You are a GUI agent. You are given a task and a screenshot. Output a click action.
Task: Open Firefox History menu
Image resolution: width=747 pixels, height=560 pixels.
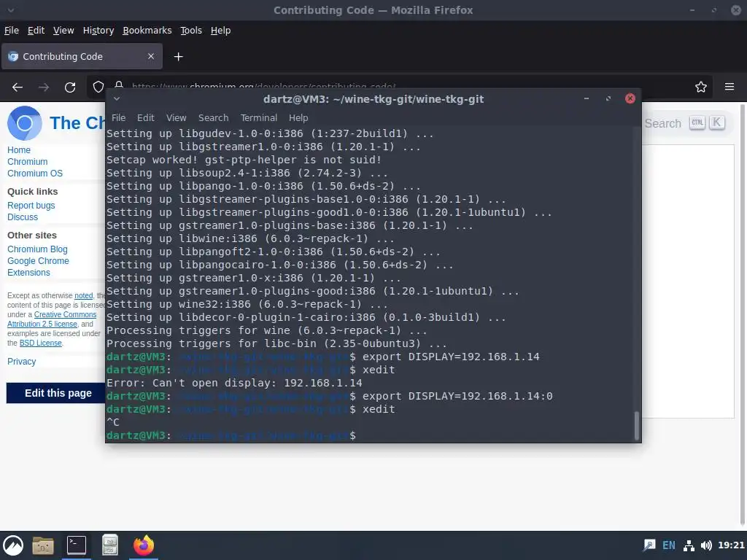pyautogui.click(x=98, y=31)
